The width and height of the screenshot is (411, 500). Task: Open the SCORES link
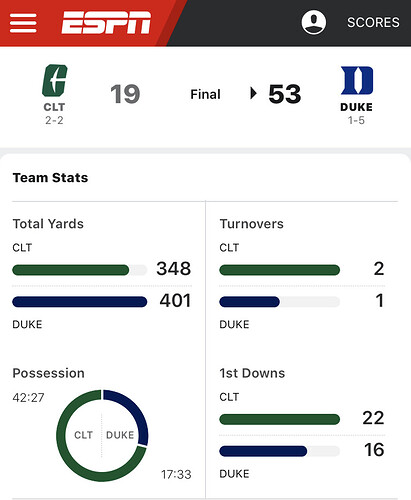click(373, 23)
